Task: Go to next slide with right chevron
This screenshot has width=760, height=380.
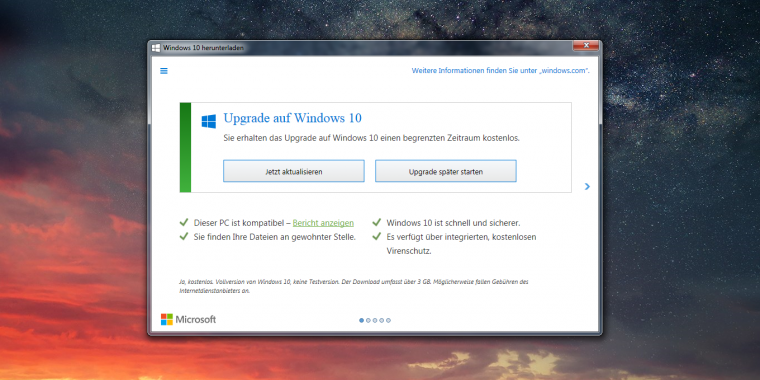Action: click(x=587, y=186)
